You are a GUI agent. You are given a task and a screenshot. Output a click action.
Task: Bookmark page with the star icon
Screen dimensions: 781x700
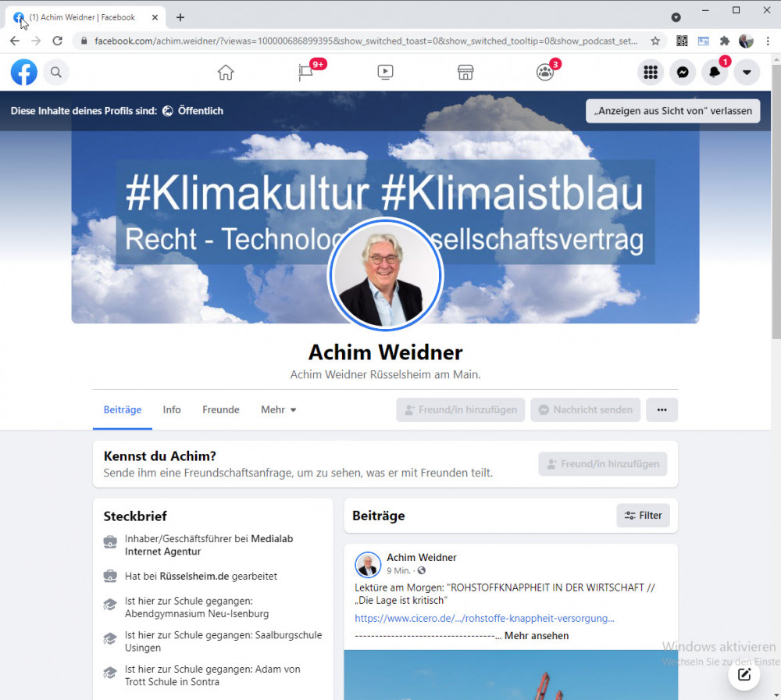coord(655,41)
